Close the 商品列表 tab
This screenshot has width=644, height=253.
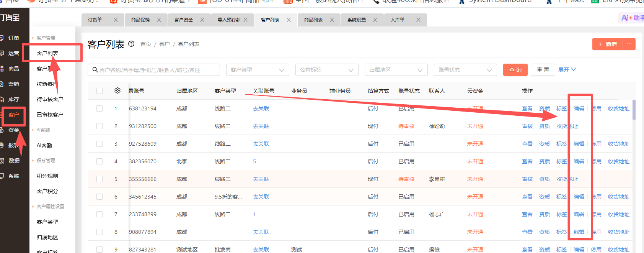coord(332,20)
